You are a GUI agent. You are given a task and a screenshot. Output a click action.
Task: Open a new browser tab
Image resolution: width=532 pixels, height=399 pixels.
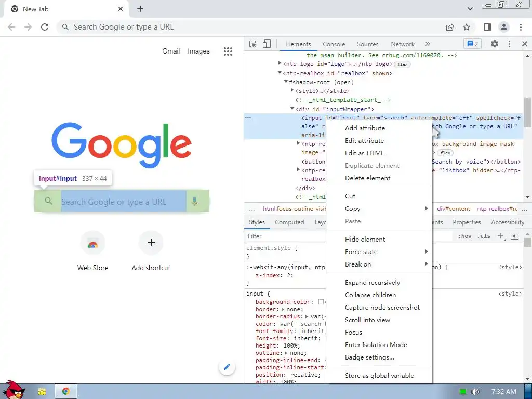pyautogui.click(x=140, y=9)
